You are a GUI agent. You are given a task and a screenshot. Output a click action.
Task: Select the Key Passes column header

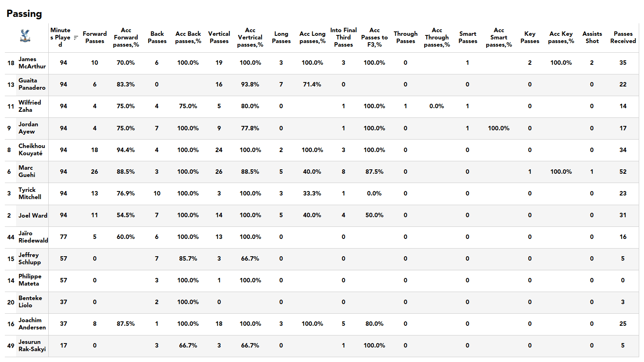tap(530, 37)
